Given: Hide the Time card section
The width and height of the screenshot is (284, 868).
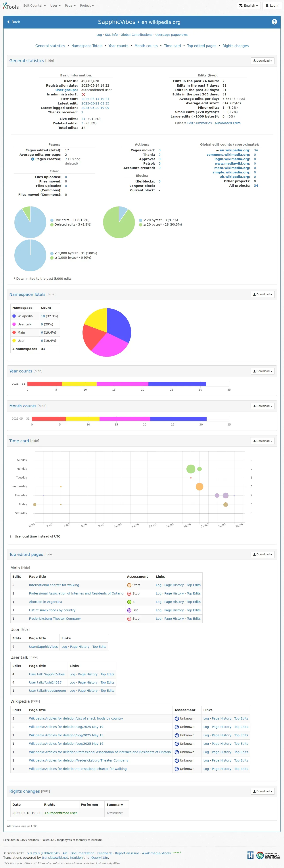Looking at the screenshot, I should pyautogui.click(x=35, y=441).
